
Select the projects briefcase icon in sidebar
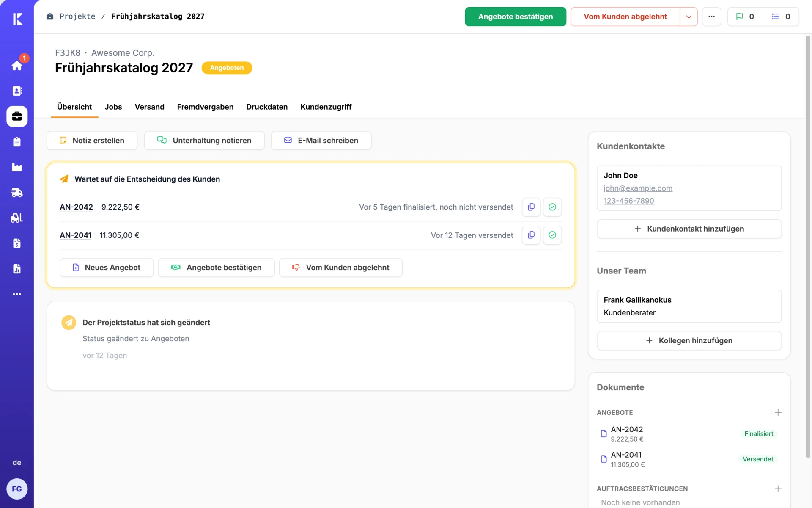(17, 116)
